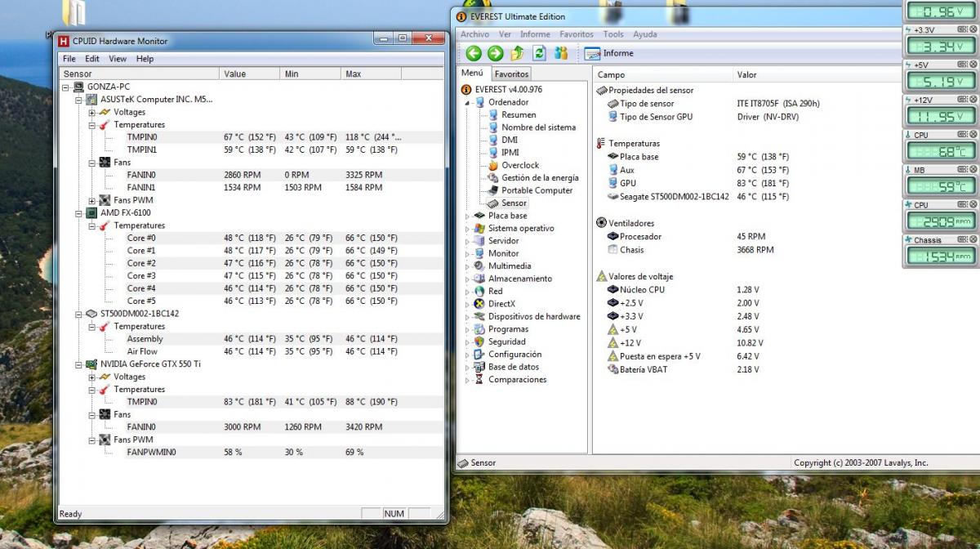The height and width of the screenshot is (549, 980).
Task: Collapse the GONZA-PC root node
Action: tap(66, 87)
